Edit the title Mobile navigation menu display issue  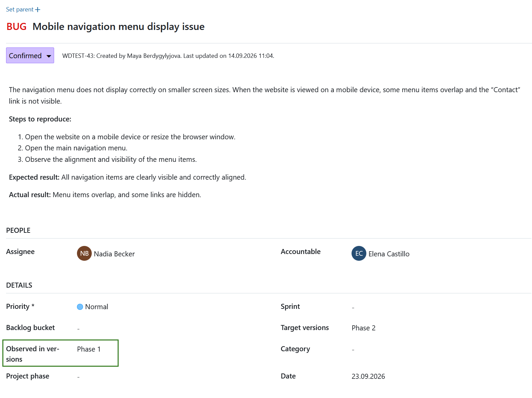[x=119, y=27]
